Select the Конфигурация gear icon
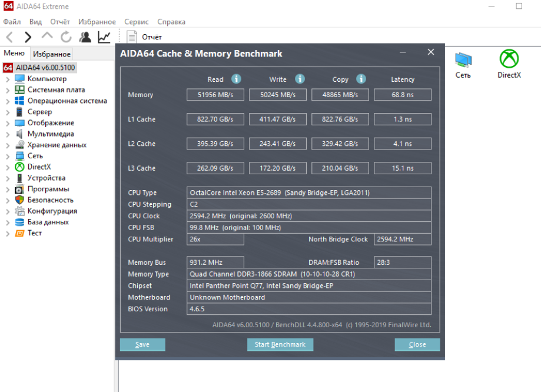 pyautogui.click(x=19, y=211)
